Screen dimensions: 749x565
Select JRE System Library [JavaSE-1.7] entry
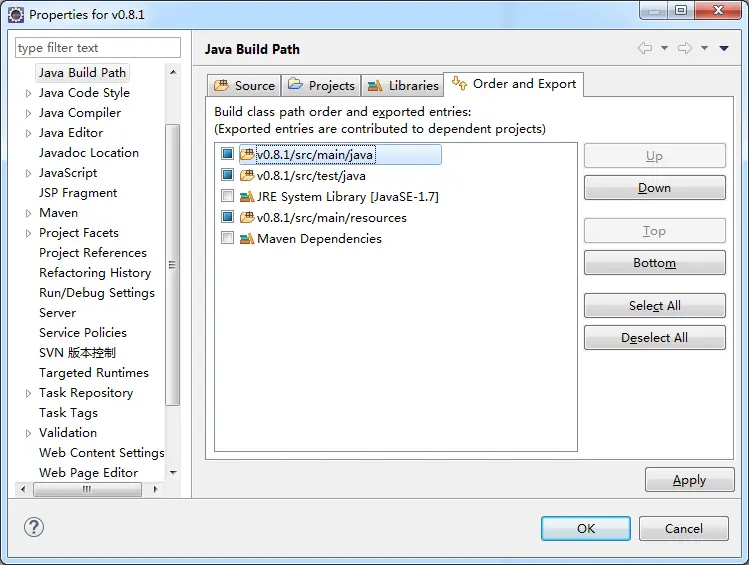347,197
